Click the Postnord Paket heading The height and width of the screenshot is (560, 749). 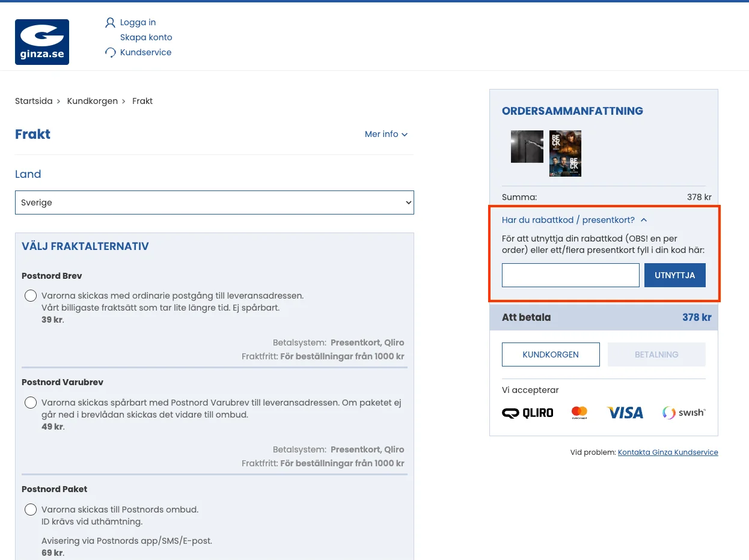pos(55,489)
